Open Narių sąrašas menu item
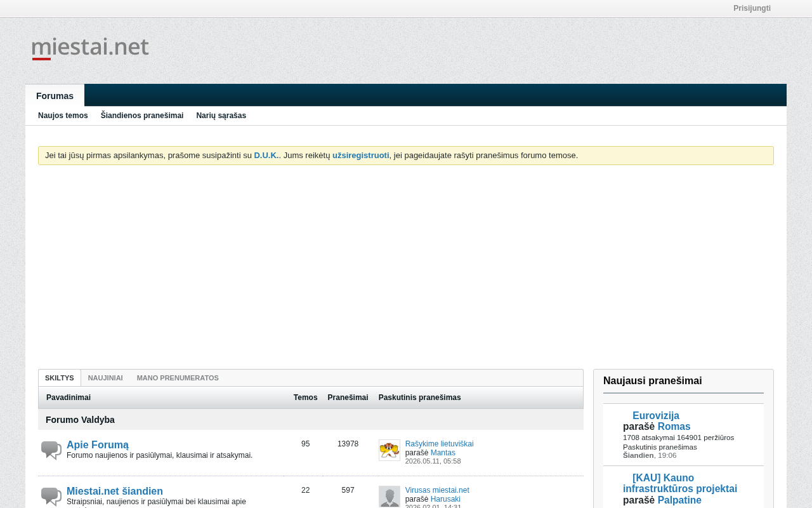Screen dimensions: 812x508 point(221,116)
